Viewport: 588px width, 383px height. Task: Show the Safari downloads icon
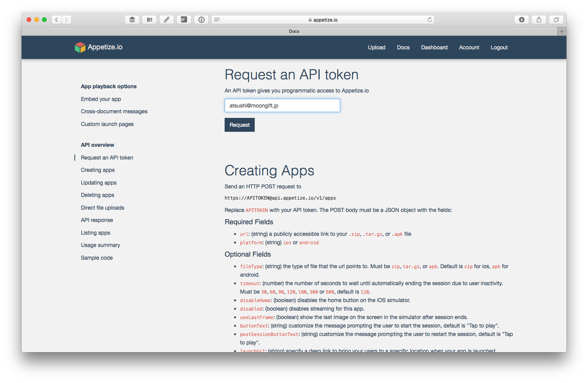click(521, 20)
